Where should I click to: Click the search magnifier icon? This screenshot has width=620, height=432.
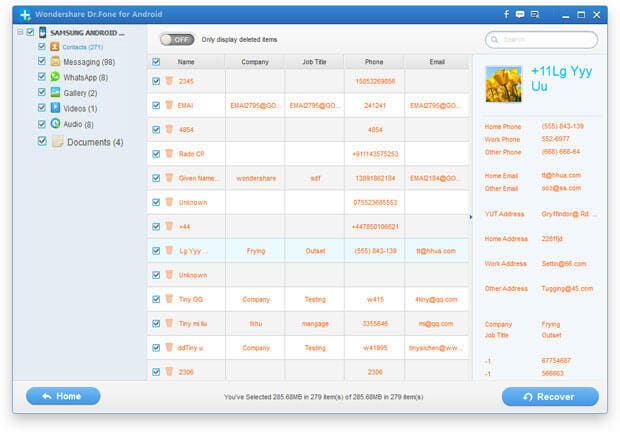494,40
